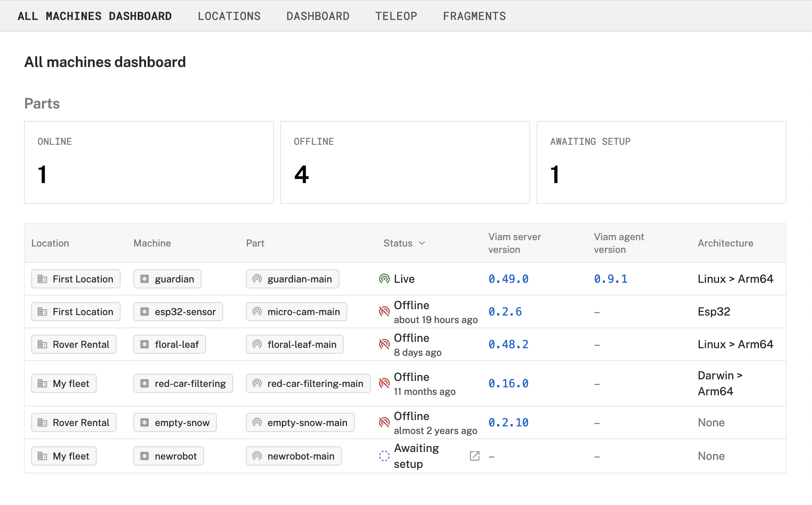The image size is (812, 505).
Task: Click the esp32-sensor machine chip
Action: coord(178,312)
